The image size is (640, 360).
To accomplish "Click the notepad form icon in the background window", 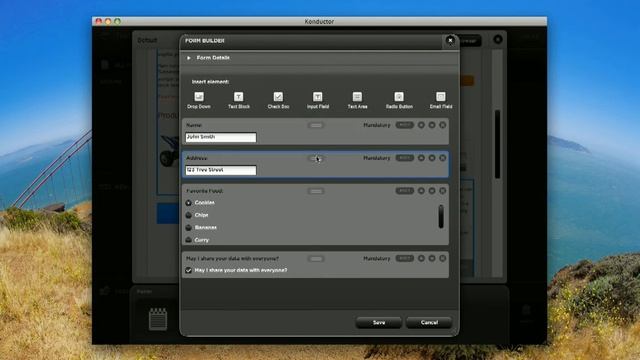I will [x=158, y=319].
